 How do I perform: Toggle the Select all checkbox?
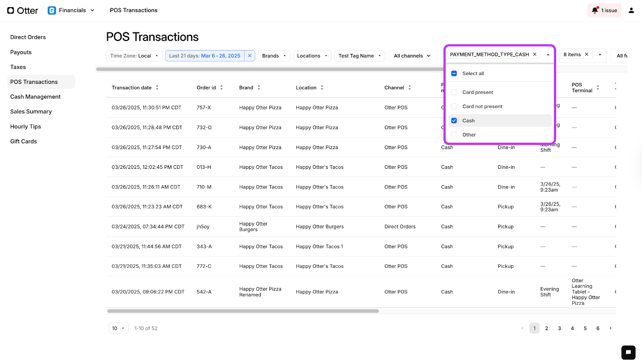pyautogui.click(x=454, y=73)
